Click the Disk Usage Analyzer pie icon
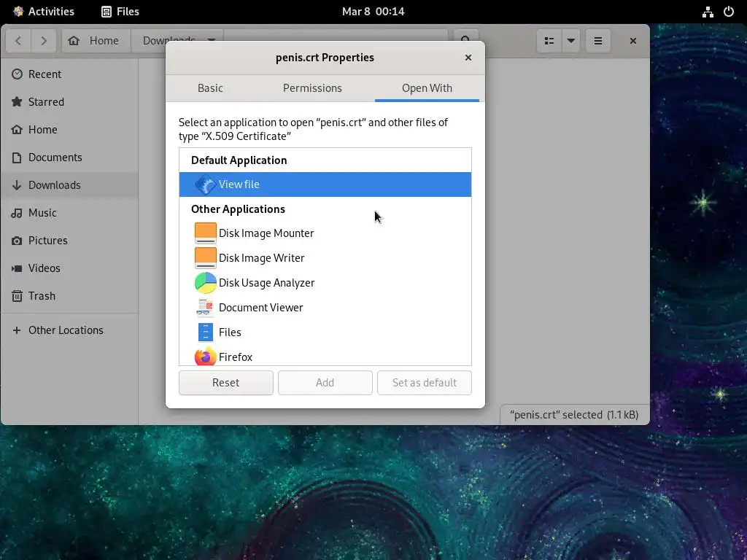 pos(205,283)
